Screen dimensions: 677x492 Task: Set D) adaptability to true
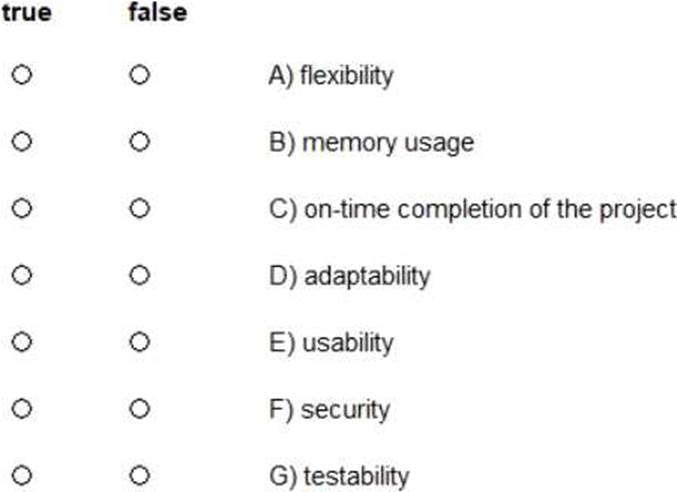click(22, 275)
